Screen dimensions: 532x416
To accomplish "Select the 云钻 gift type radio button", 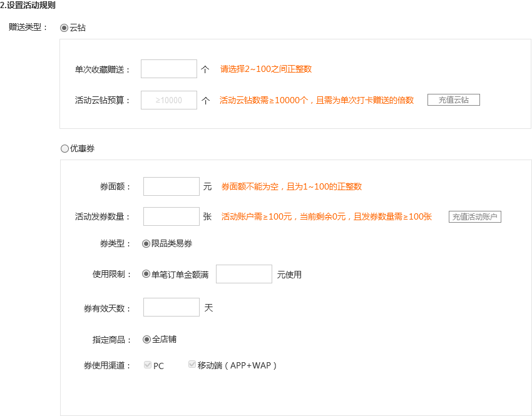I will coord(64,28).
